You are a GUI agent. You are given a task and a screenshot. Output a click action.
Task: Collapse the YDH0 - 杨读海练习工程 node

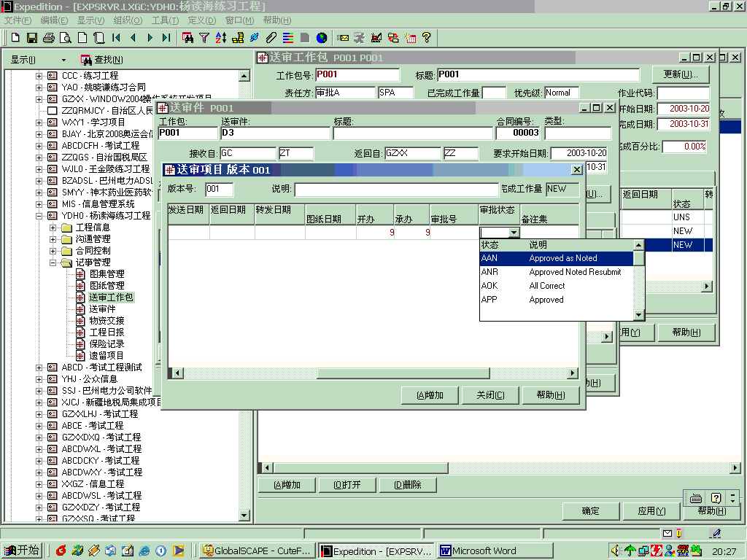click(x=39, y=216)
